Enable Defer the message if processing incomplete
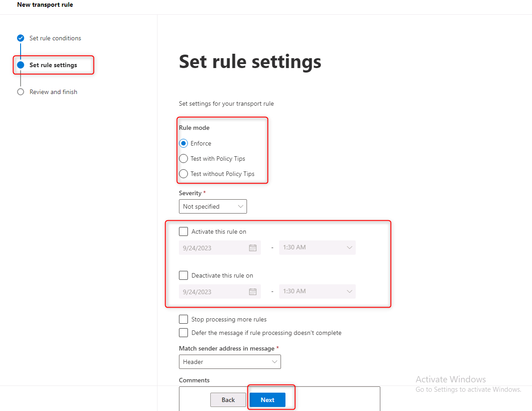This screenshot has width=532, height=411. pyautogui.click(x=183, y=333)
